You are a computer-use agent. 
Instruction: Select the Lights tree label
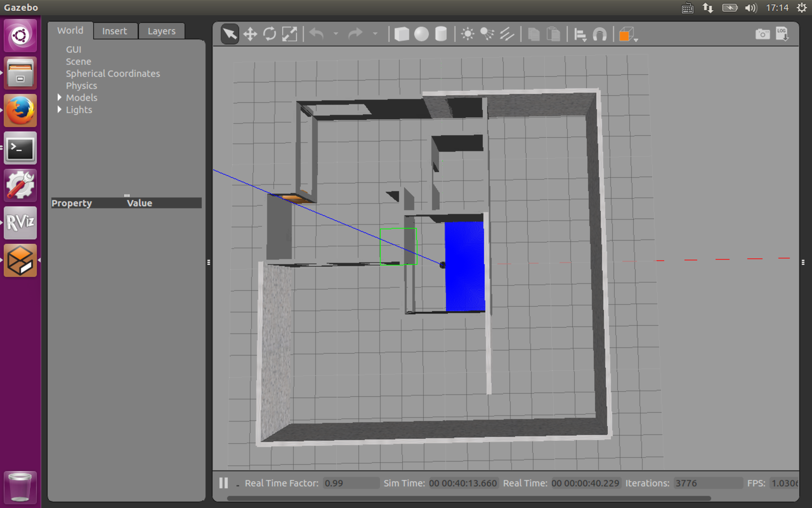coord(79,110)
